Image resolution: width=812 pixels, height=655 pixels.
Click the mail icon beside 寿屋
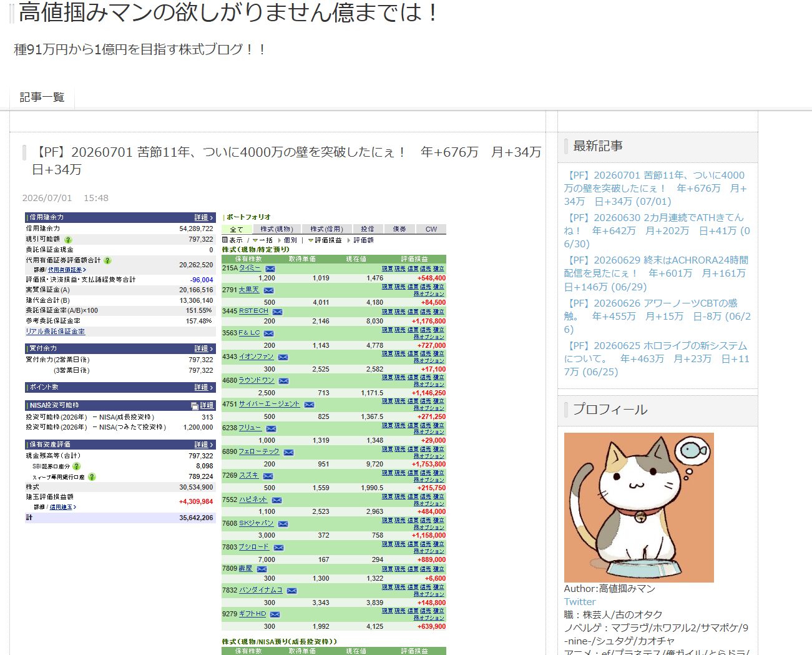coord(262,569)
